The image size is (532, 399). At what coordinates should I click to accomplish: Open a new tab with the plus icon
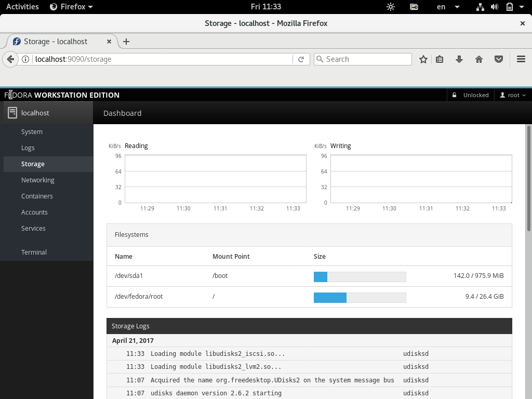126,42
